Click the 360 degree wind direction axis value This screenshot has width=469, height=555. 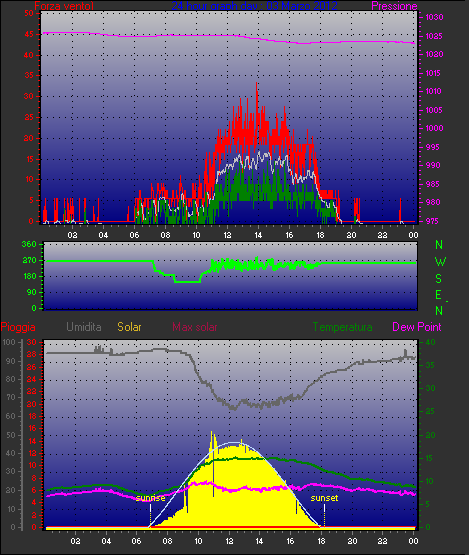point(29,244)
